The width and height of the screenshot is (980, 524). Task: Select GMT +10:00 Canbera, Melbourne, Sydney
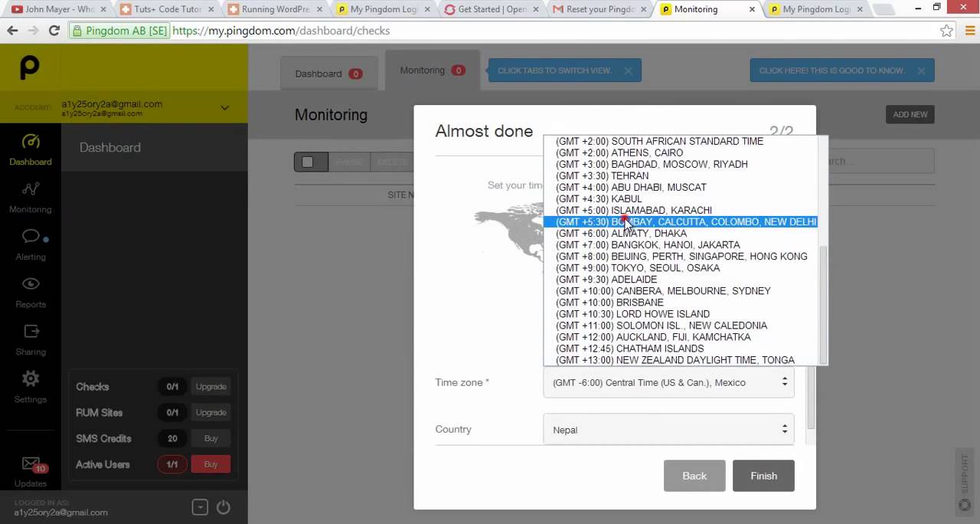[x=681, y=290]
